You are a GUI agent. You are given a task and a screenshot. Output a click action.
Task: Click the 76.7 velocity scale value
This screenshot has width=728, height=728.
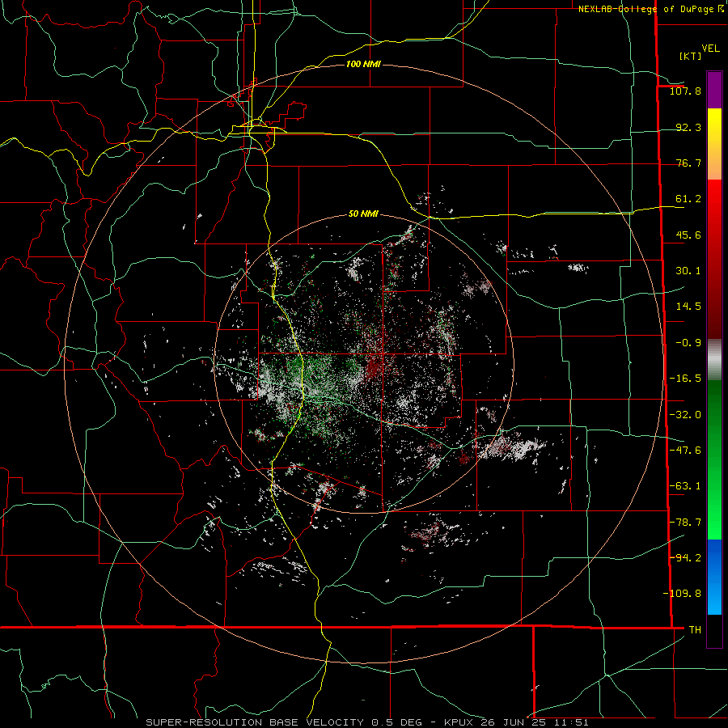(688, 163)
